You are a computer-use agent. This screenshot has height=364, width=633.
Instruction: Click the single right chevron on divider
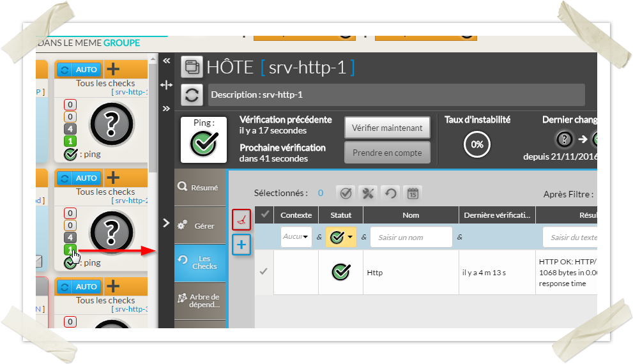coord(166,223)
